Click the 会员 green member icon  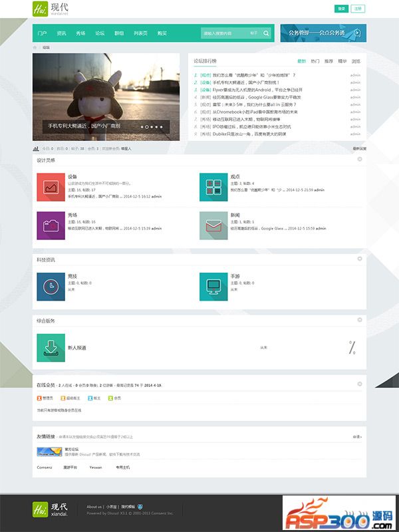pyautogui.click(x=110, y=398)
